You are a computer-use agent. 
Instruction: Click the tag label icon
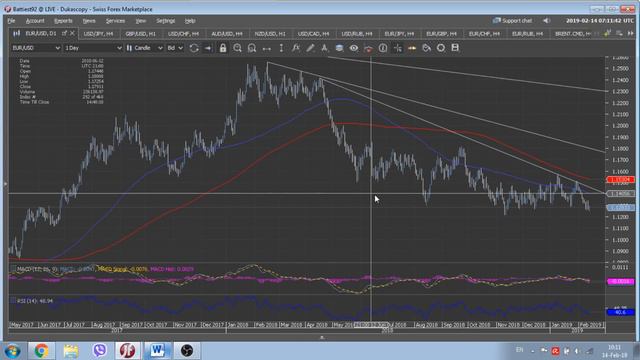(x=427, y=48)
